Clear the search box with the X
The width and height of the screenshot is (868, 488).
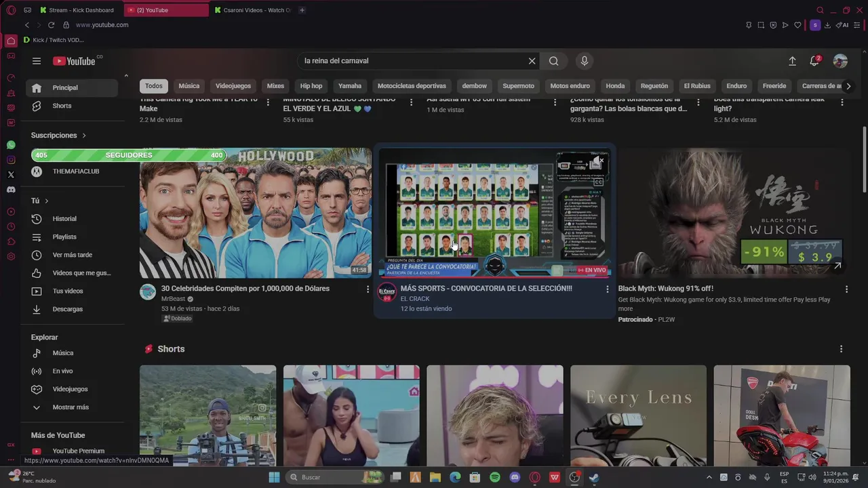(x=532, y=61)
